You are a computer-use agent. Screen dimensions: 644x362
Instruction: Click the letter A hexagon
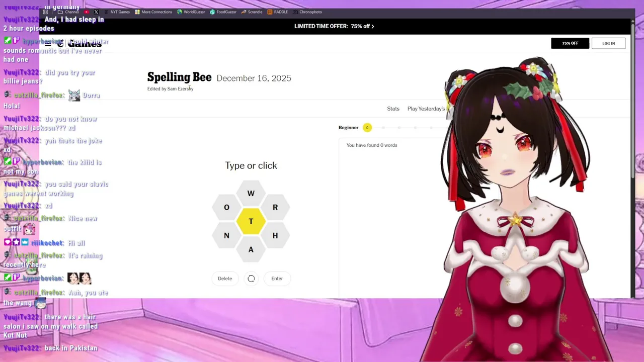(x=251, y=250)
